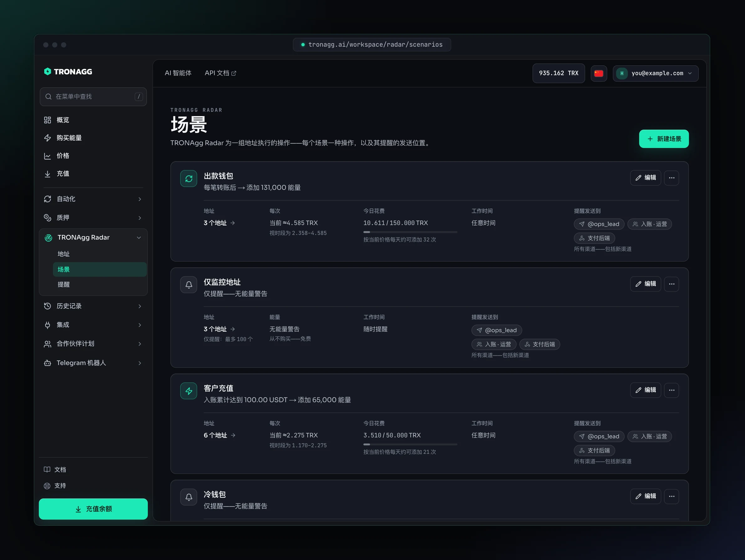Click the 仅监控地址 bell icon

pyautogui.click(x=189, y=285)
